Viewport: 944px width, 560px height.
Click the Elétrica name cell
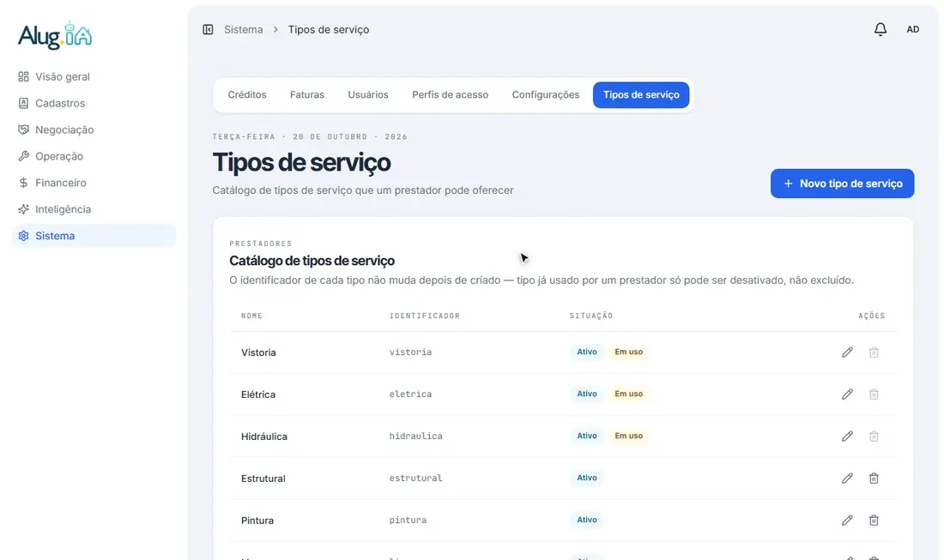[258, 394]
